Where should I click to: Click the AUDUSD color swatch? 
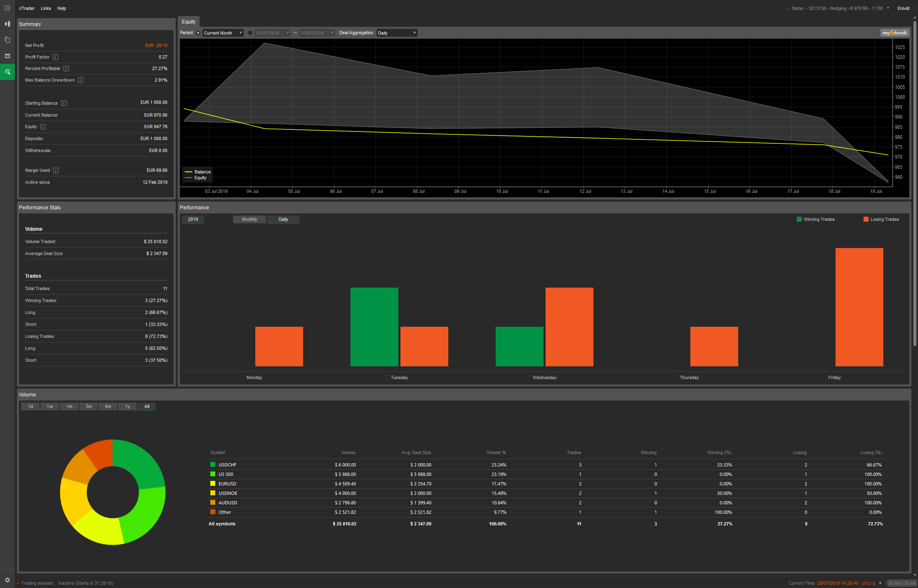[x=213, y=502]
